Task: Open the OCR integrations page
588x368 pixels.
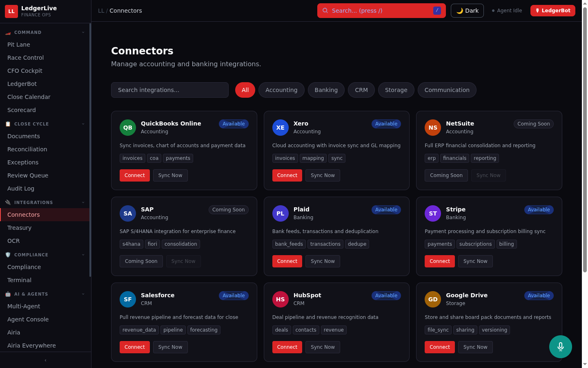Action: pos(45,241)
